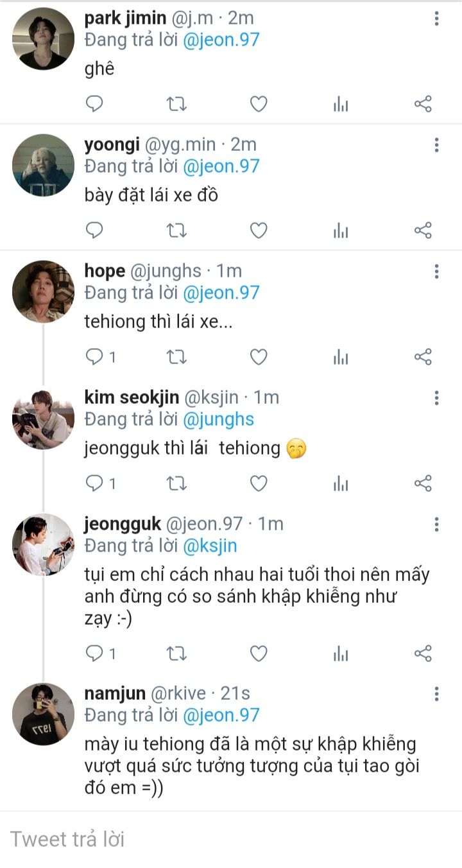Open three-dot menu on yoongi's tweet

[x=436, y=145]
